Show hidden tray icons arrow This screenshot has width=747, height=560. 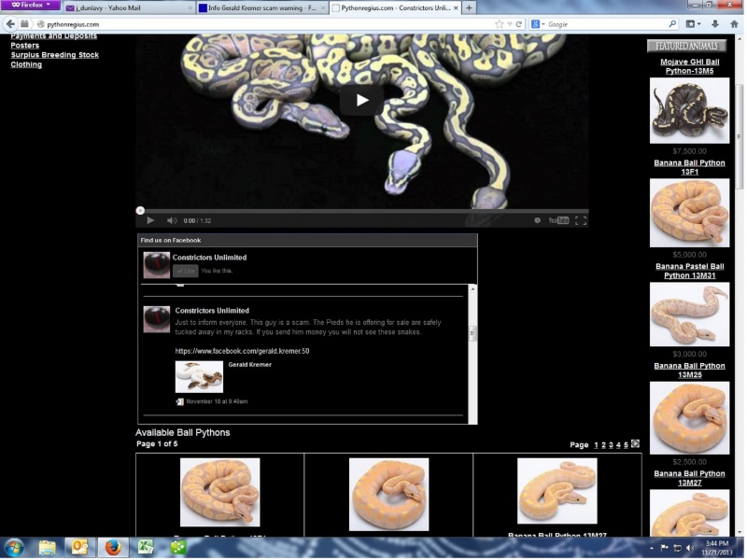(652, 549)
